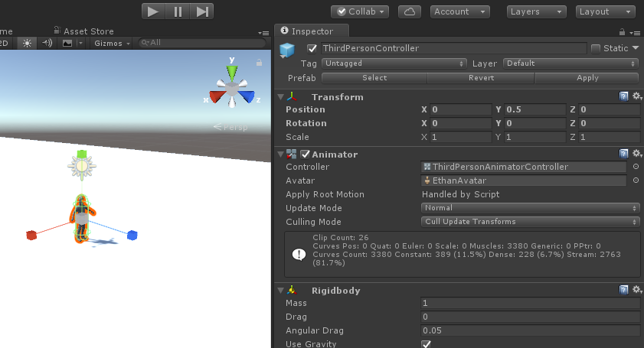
Task: Click the green Y axis gizmo cone
Action: (232, 73)
